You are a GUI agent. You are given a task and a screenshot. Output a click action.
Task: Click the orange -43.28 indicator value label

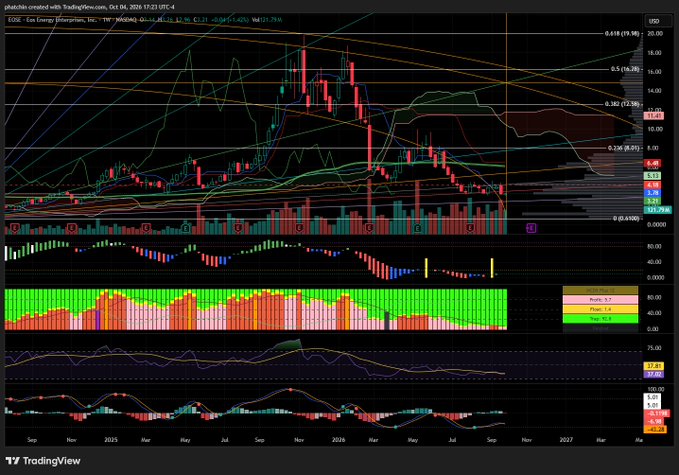pyautogui.click(x=656, y=429)
